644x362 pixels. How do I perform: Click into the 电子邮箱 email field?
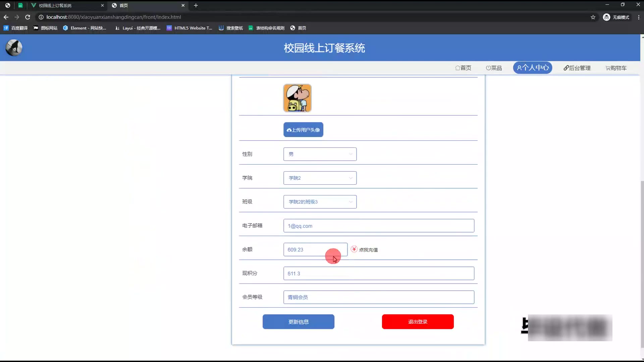pos(378,226)
